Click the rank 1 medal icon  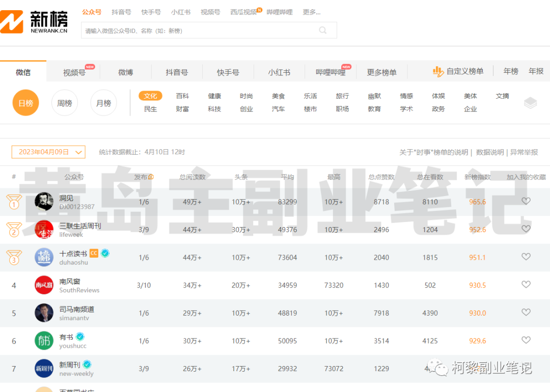tap(14, 202)
